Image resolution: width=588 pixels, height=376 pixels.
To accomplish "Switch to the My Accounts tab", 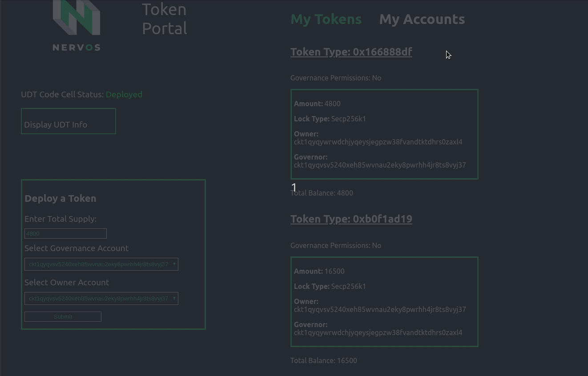I will pos(422,19).
